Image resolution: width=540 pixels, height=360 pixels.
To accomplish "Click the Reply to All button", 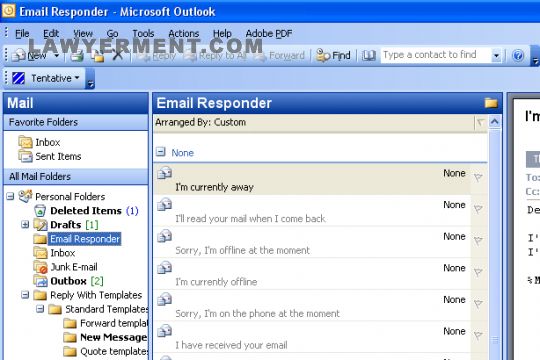I will [x=216, y=55].
